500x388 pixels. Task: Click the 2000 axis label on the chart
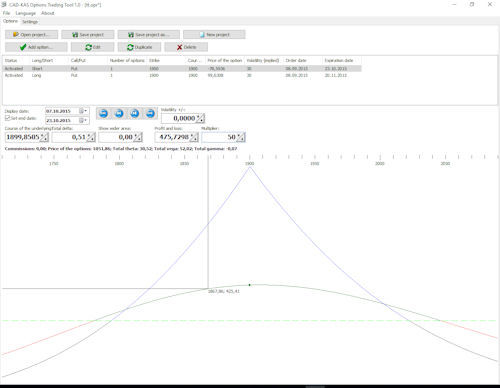[x=380, y=163]
